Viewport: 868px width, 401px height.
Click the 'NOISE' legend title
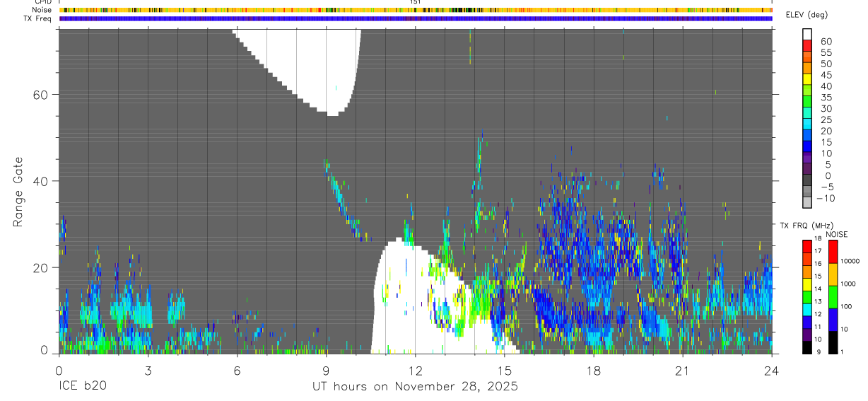836,234
